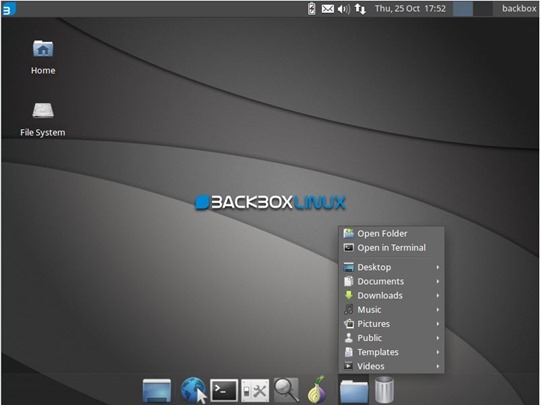Click the Open Folder menu icon
This screenshot has height=405, width=540.
(349, 233)
